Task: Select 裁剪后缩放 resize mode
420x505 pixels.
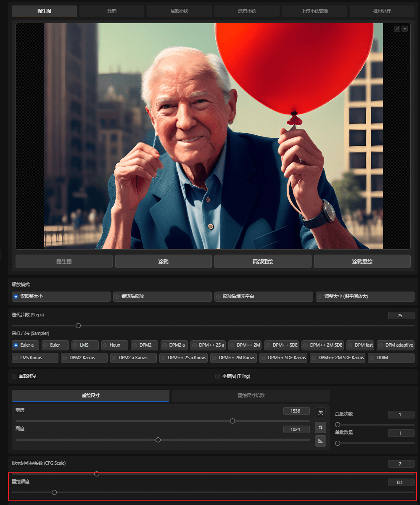Action: [162, 297]
